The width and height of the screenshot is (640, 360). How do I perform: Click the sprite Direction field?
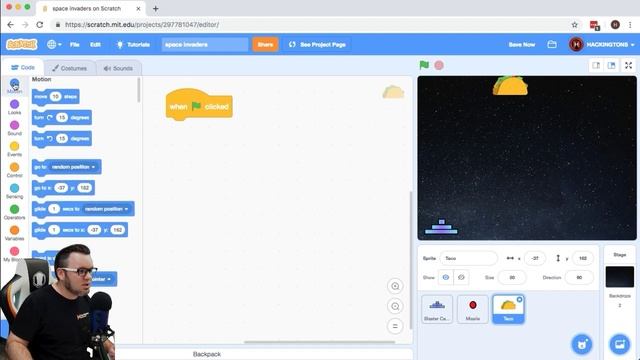[579, 277]
